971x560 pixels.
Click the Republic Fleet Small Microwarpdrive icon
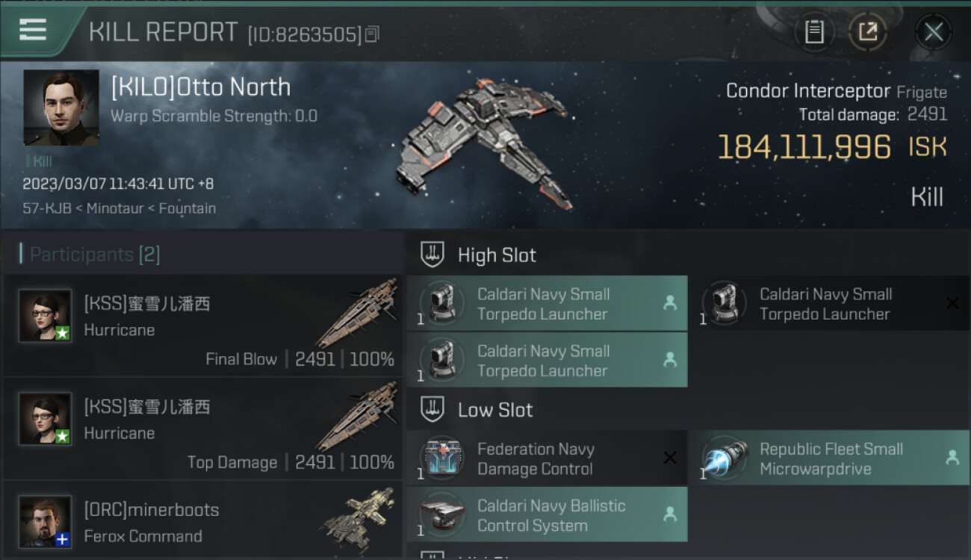725,458
